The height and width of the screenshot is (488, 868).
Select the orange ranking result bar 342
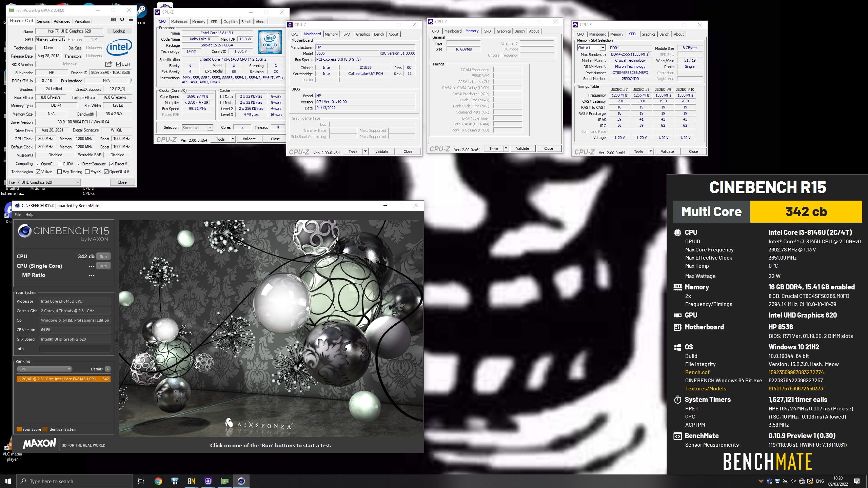[63, 379]
